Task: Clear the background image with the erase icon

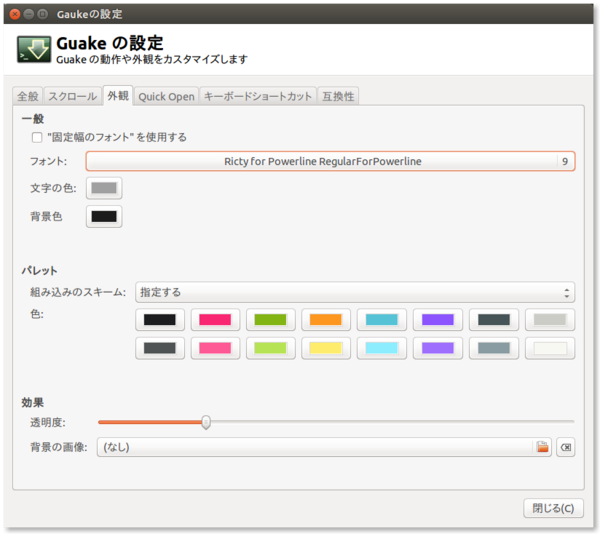Action: click(x=566, y=447)
